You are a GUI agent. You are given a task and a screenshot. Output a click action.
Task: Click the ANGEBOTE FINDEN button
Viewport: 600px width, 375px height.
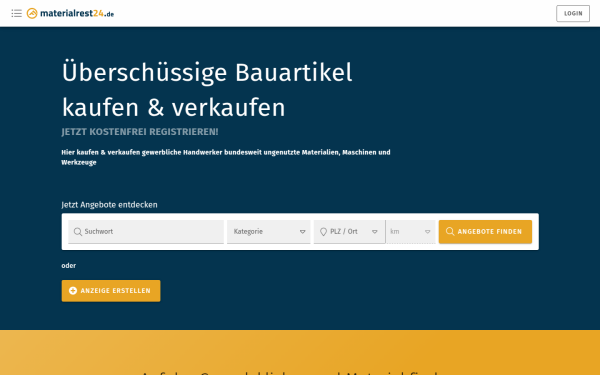click(x=485, y=232)
